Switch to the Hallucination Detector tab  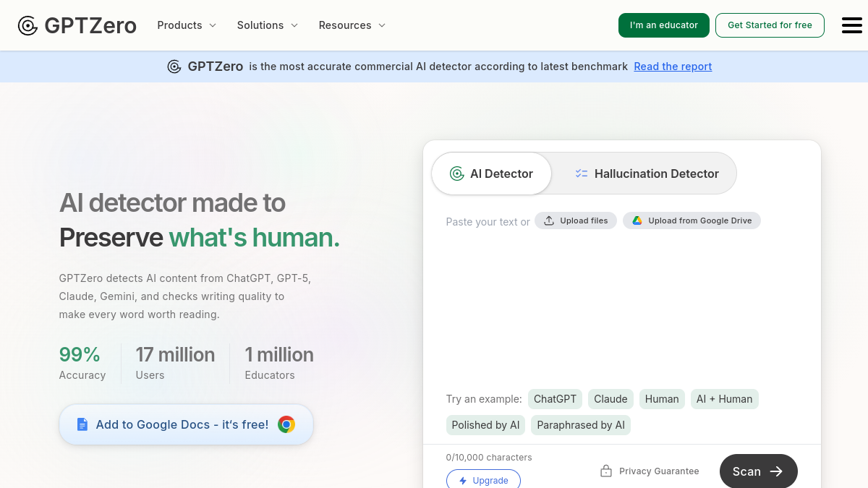pos(647,174)
